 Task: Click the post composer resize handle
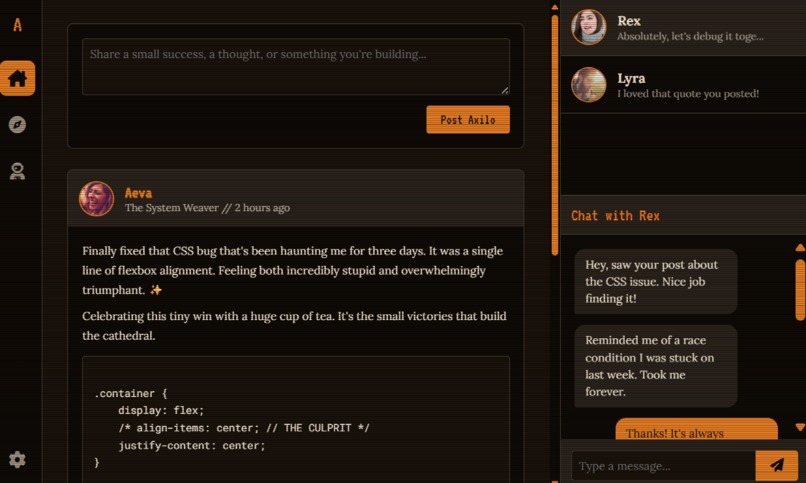(x=505, y=90)
